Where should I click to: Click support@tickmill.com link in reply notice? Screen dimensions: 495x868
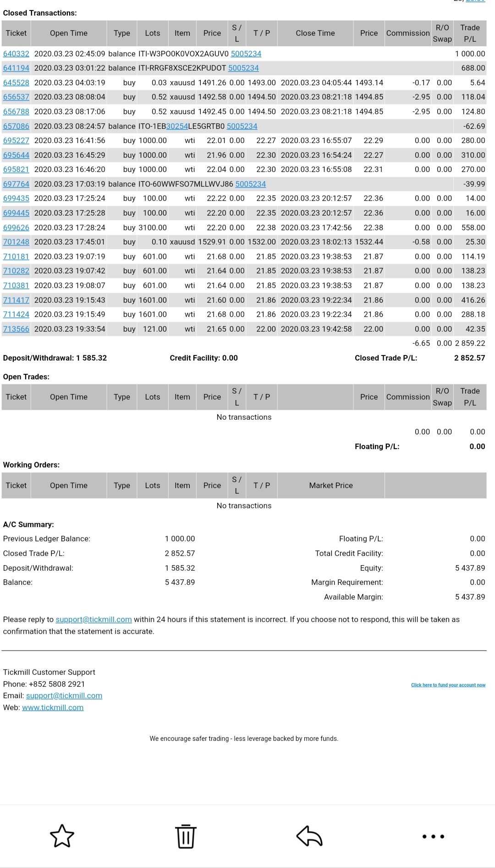tap(93, 619)
